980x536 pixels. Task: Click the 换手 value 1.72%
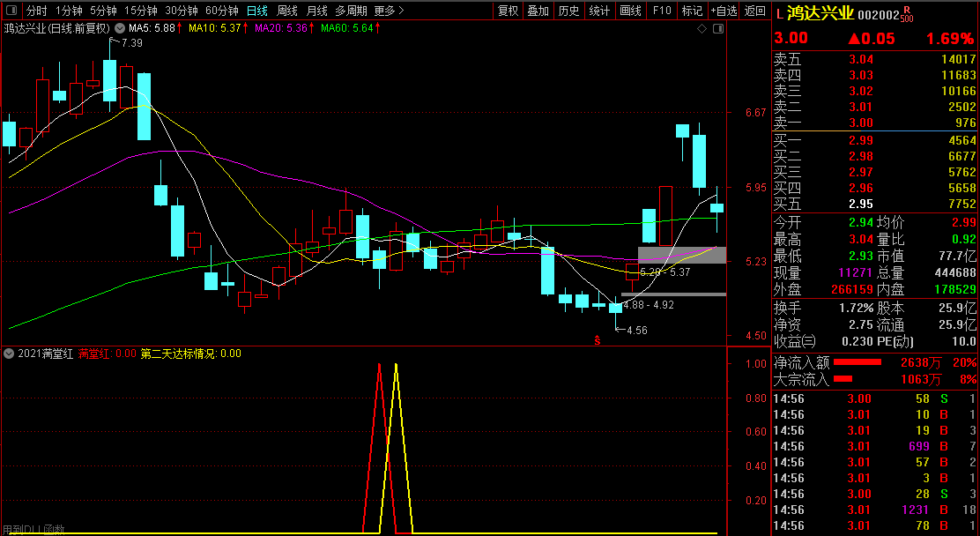856,308
